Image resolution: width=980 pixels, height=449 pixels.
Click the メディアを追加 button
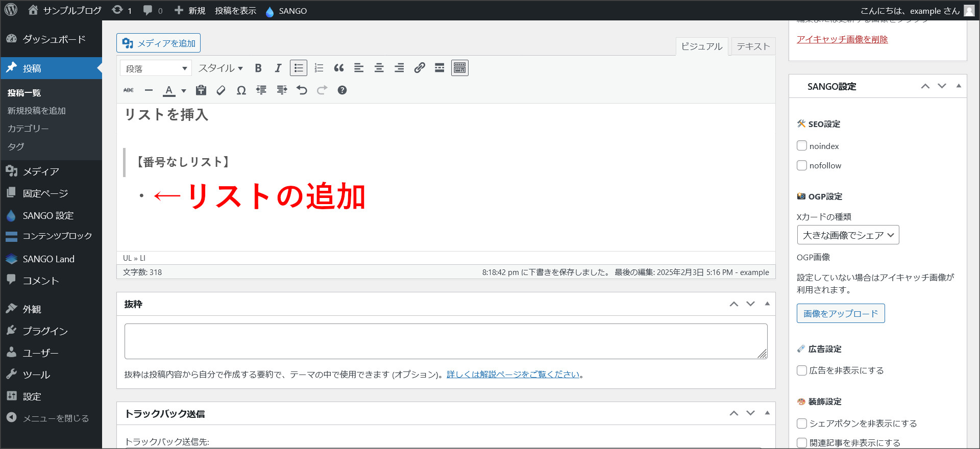coord(158,43)
